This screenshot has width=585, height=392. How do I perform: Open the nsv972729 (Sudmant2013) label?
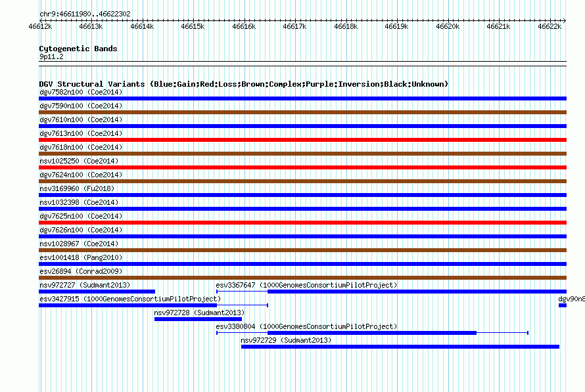pos(286,340)
